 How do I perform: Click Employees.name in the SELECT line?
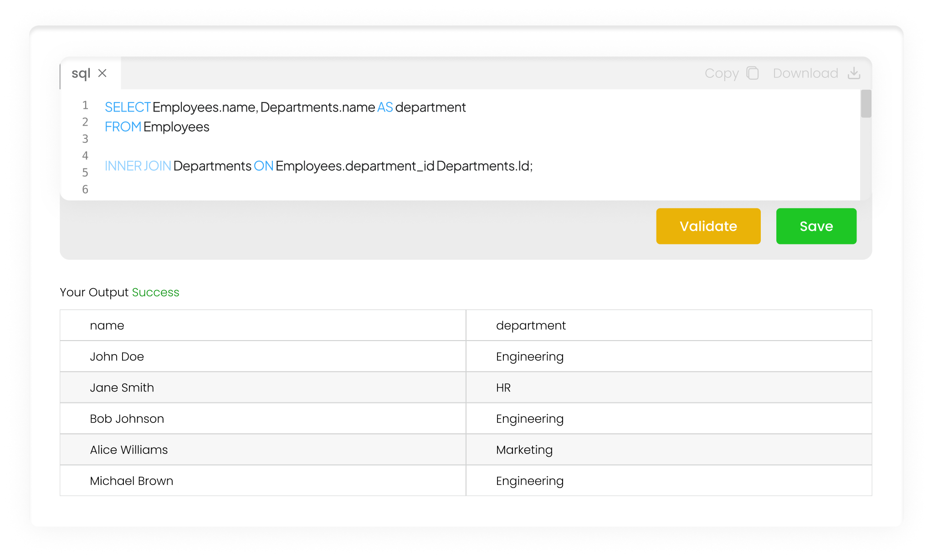pos(205,107)
